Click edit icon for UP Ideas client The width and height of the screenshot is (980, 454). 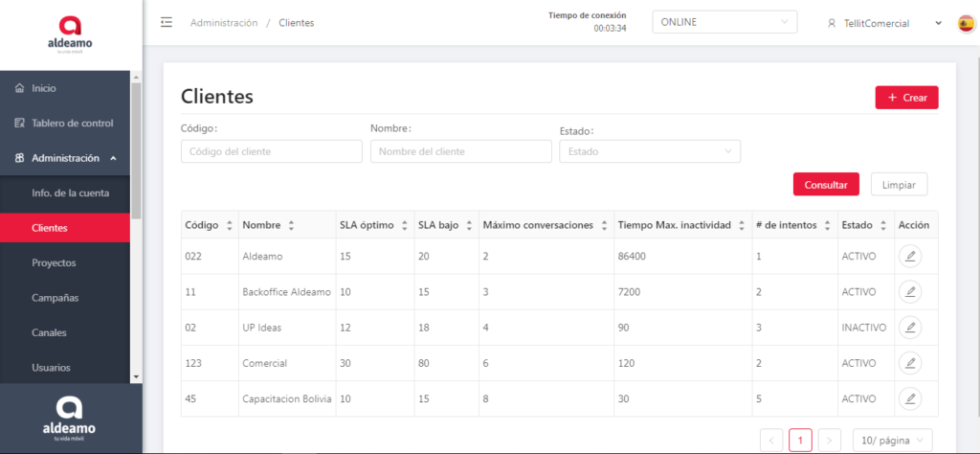pyautogui.click(x=910, y=328)
